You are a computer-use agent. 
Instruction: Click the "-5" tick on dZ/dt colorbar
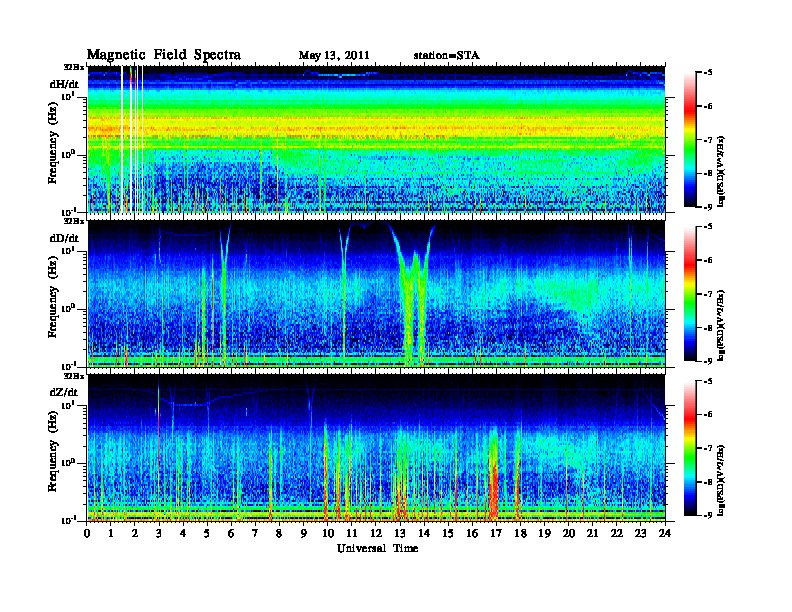click(708, 381)
